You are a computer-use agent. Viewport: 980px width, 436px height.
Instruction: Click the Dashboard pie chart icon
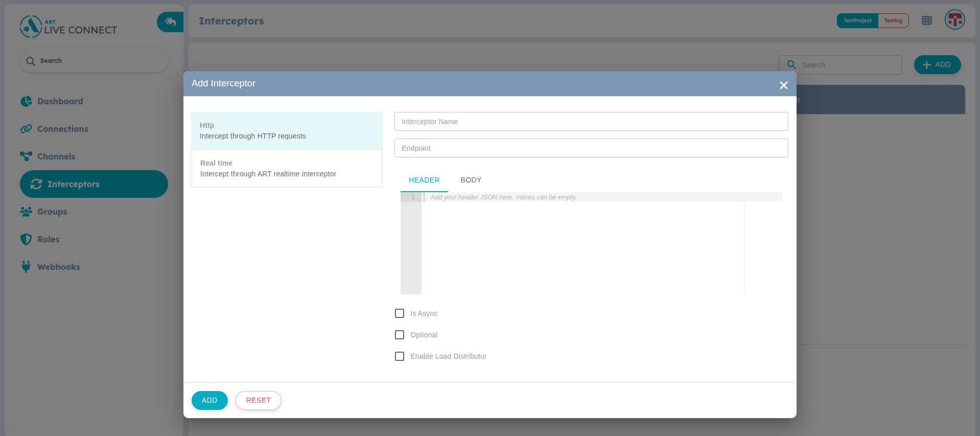26,101
